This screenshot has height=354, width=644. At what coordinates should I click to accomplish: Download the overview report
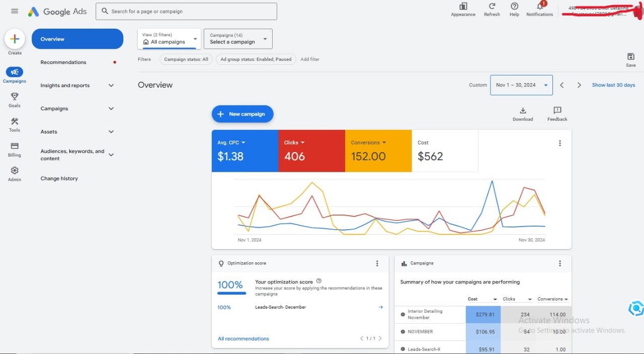coord(523,110)
